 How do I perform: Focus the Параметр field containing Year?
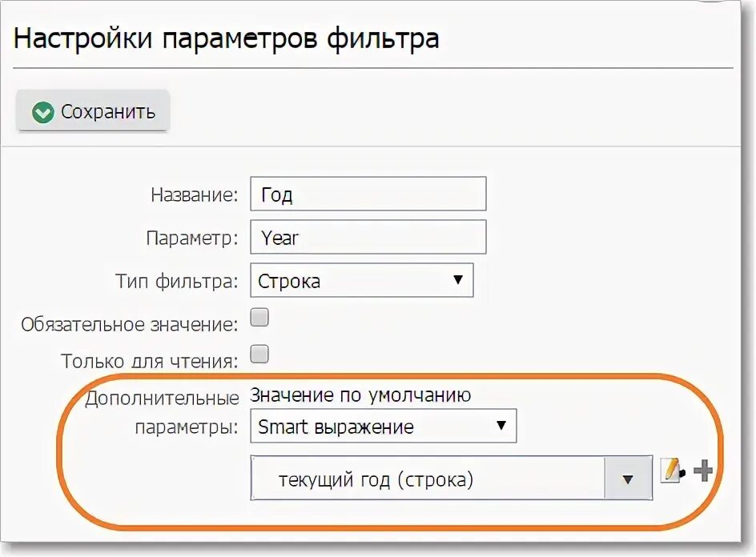click(x=368, y=238)
